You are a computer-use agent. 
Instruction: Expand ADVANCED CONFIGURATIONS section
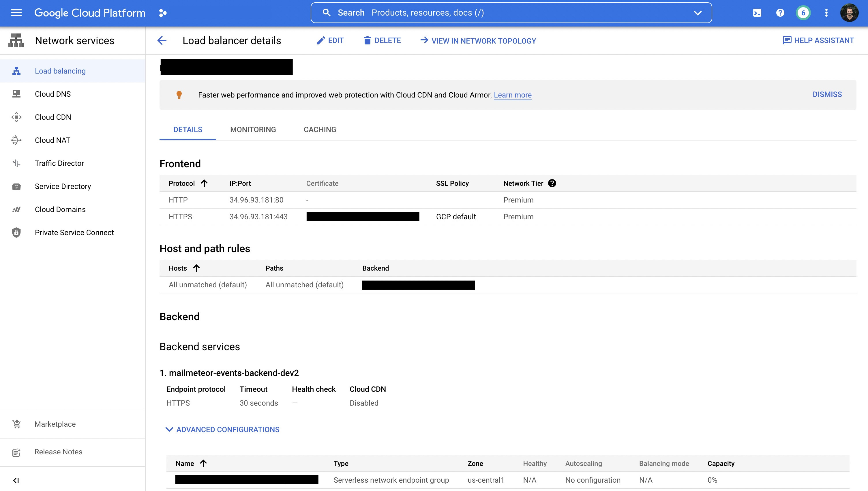coord(223,429)
